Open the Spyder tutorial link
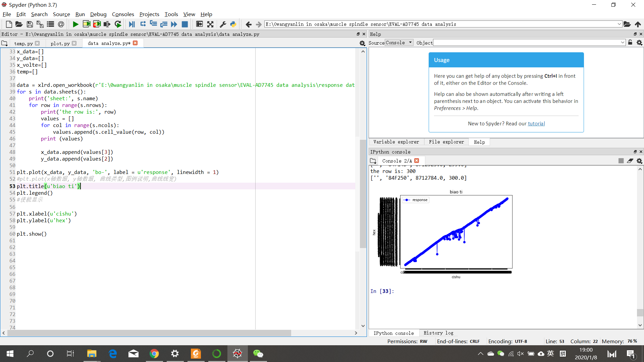Image resolution: width=644 pixels, height=362 pixels. click(536, 123)
